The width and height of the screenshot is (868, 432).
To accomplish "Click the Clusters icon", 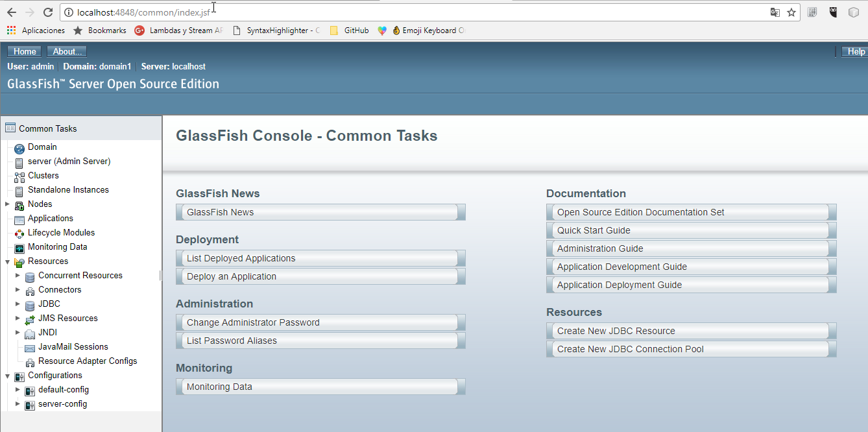I will 19,175.
